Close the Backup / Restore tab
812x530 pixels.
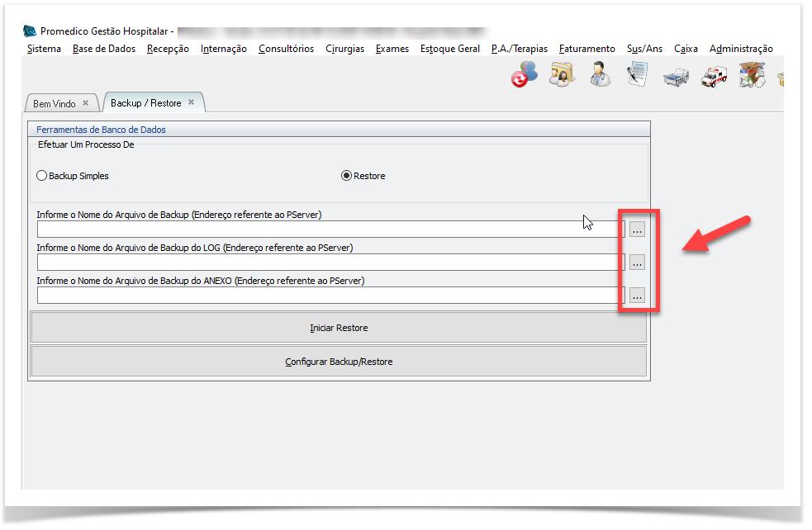191,102
